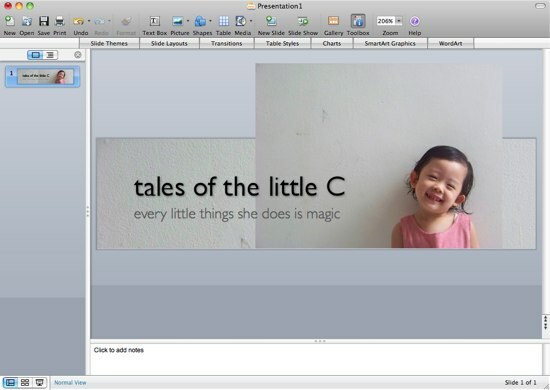Viewport: 550px width, 390px height.
Task: Open the Slide Layouts tab
Action: point(169,43)
